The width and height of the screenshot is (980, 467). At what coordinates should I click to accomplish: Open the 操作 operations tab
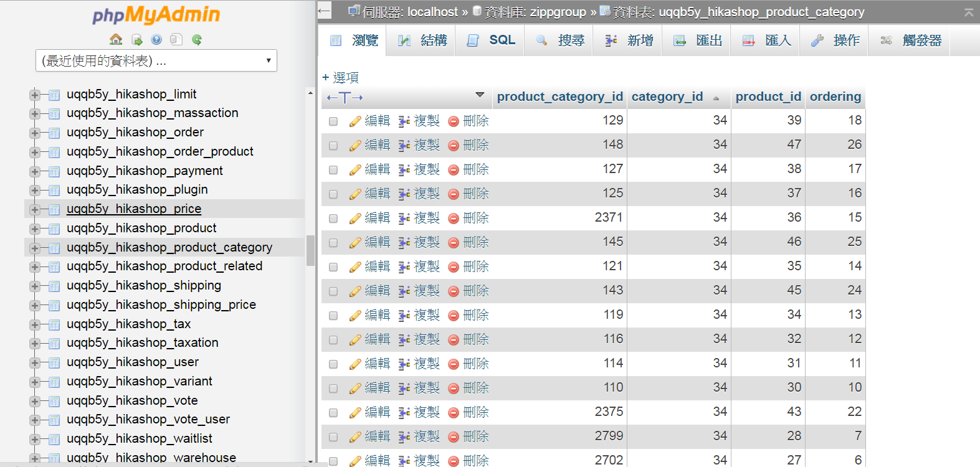tap(835, 40)
